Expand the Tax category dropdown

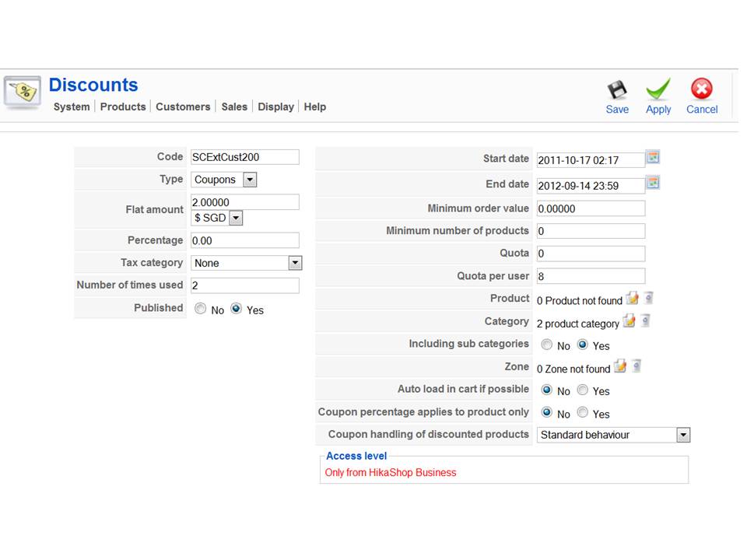[295, 263]
